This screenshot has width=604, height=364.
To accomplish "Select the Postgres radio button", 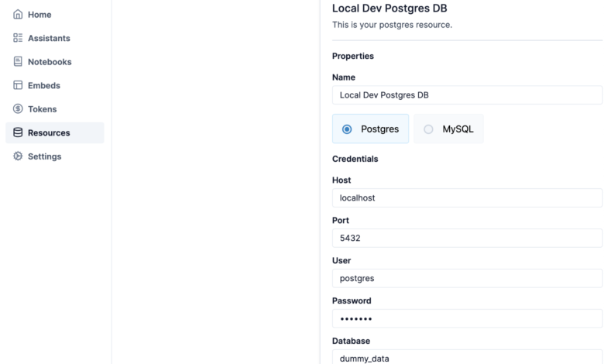I will pos(347,129).
